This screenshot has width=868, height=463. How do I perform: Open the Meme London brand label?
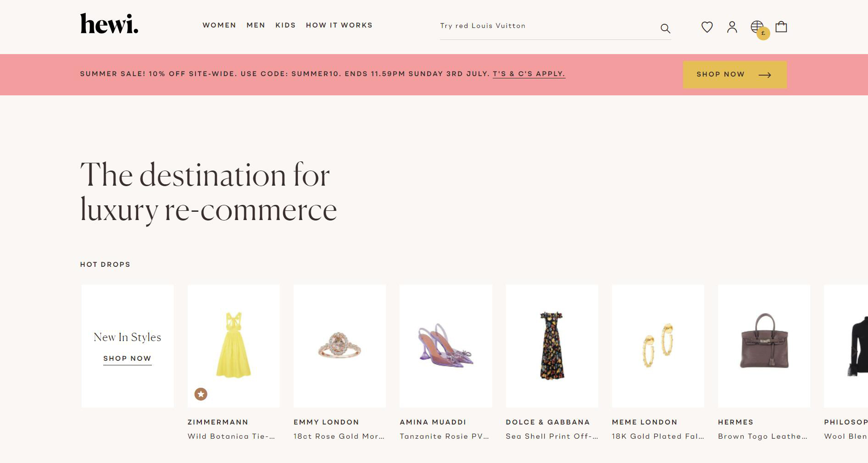click(x=645, y=422)
